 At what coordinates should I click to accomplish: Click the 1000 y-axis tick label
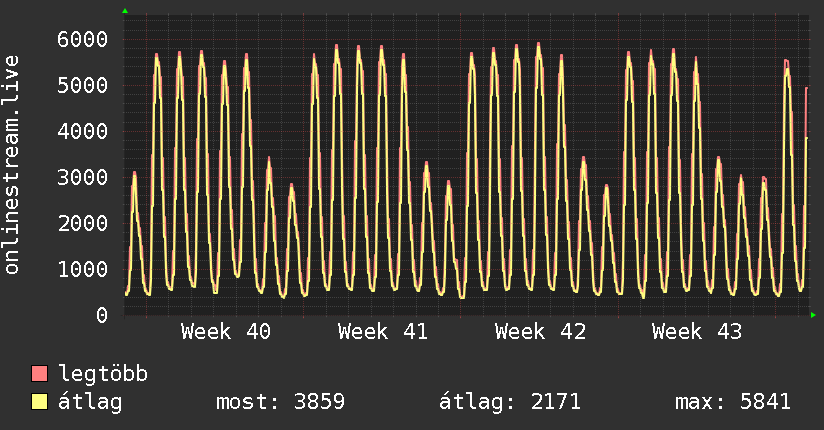83,269
